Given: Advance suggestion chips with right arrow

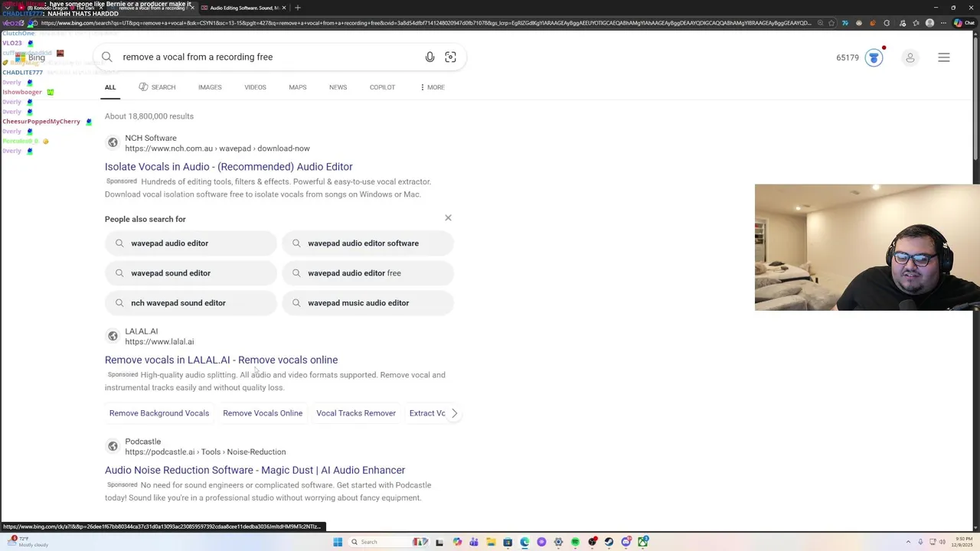Looking at the screenshot, I should point(454,413).
